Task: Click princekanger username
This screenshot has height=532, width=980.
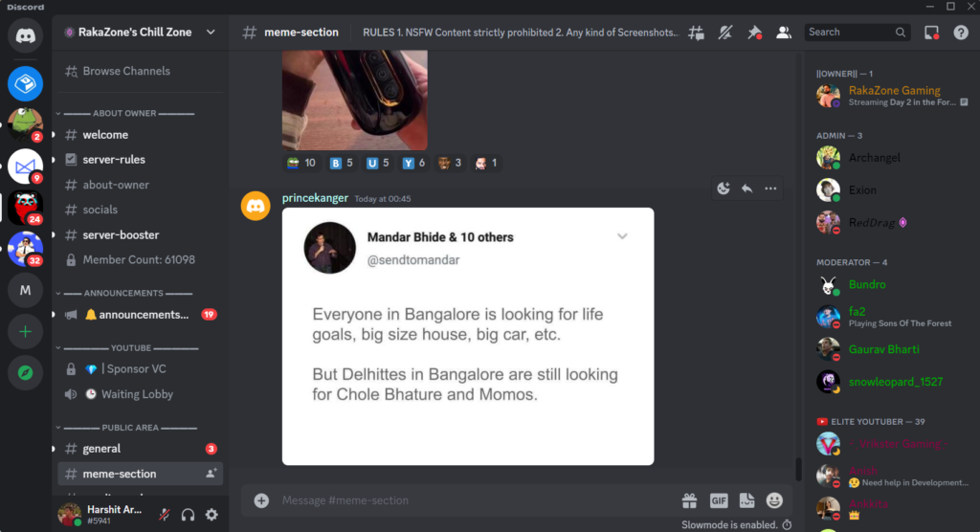Action: coord(315,197)
